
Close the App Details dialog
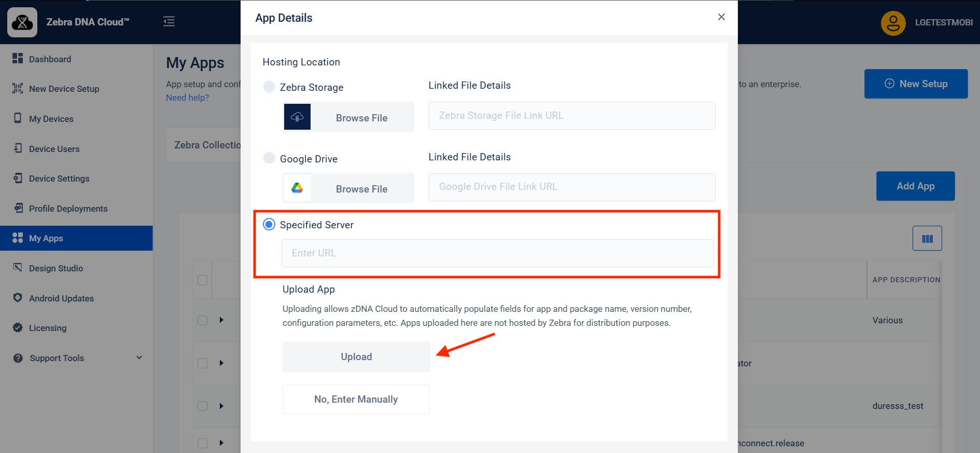(x=721, y=17)
